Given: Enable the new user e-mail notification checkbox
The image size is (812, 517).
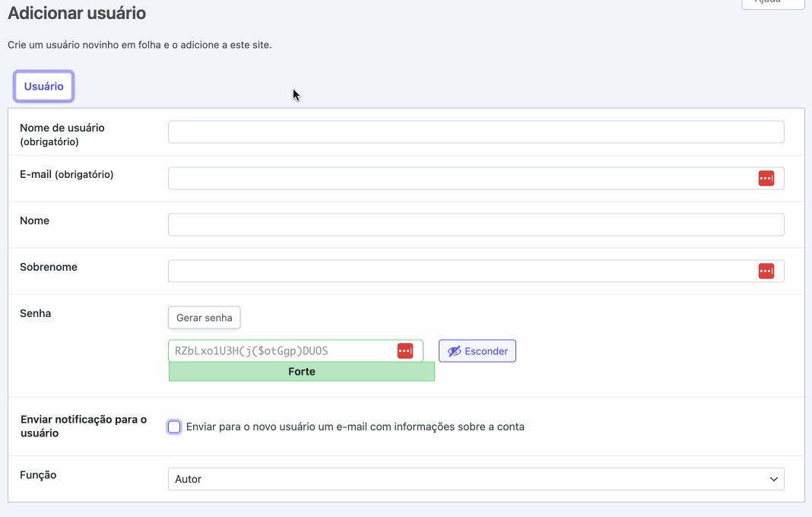Looking at the screenshot, I should 174,427.
